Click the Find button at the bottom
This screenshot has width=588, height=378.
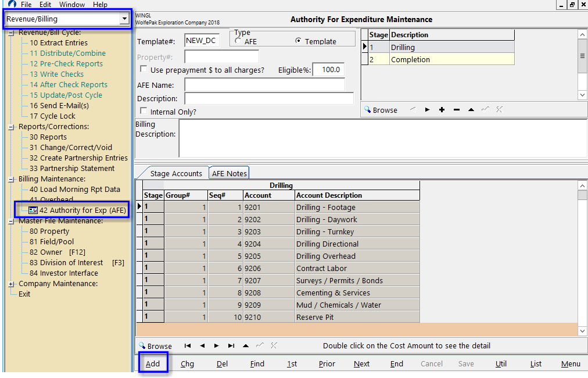[x=257, y=363]
